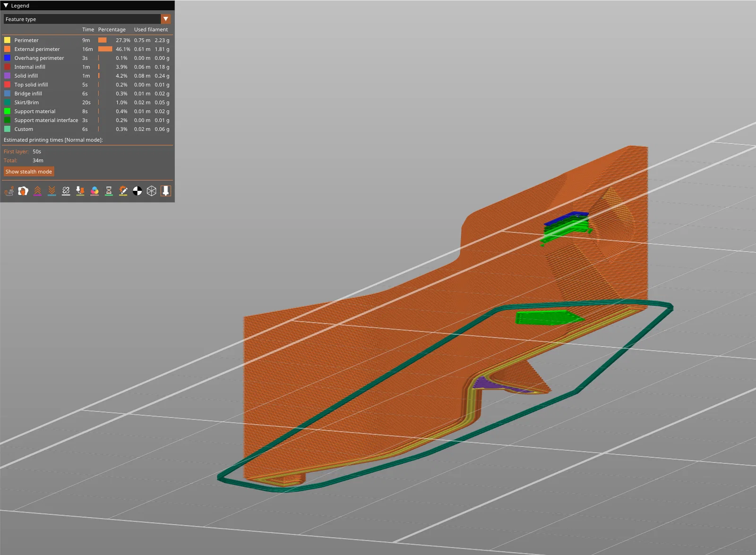Click Estimated printing times label
This screenshot has width=756, height=555.
tap(53, 140)
